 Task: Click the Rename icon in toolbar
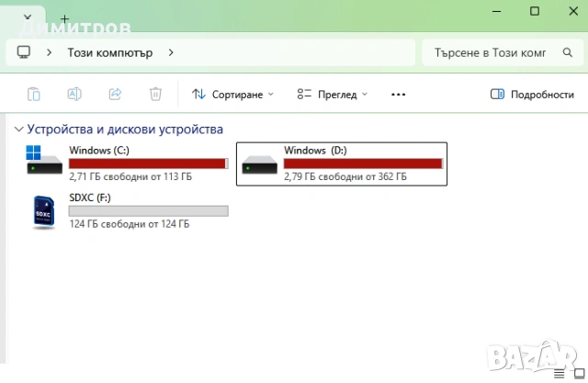point(74,94)
